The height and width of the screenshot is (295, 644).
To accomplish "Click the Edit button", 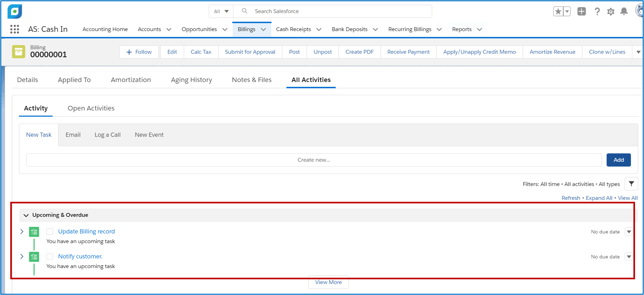I will click(x=172, y=52).
